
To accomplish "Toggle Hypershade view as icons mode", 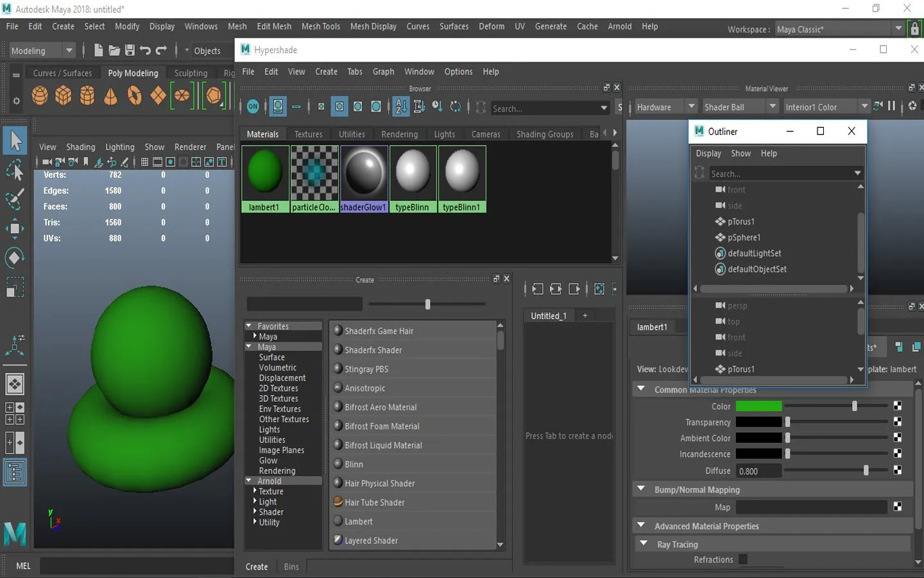I will coord(278,107).
